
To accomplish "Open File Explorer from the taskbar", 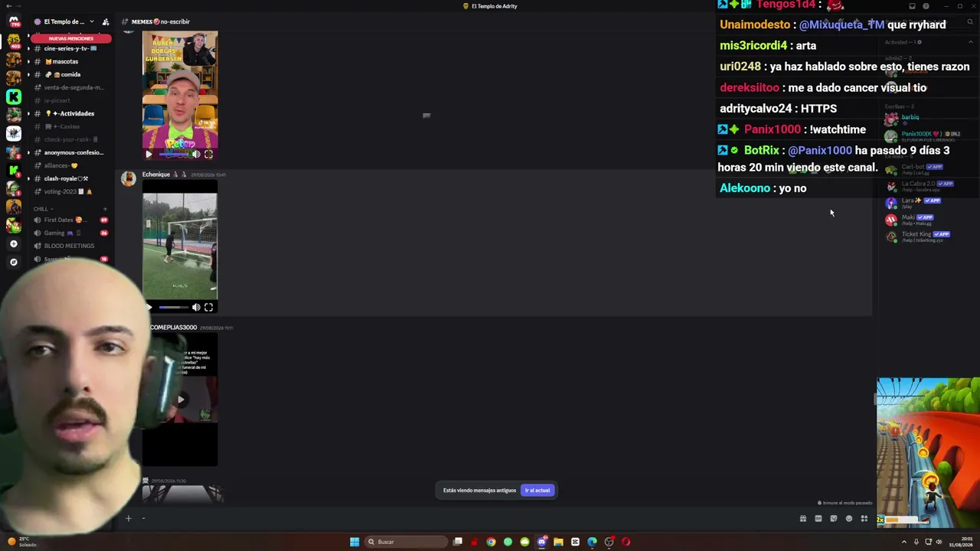I will pyautogui.click(x=558, y=542).
